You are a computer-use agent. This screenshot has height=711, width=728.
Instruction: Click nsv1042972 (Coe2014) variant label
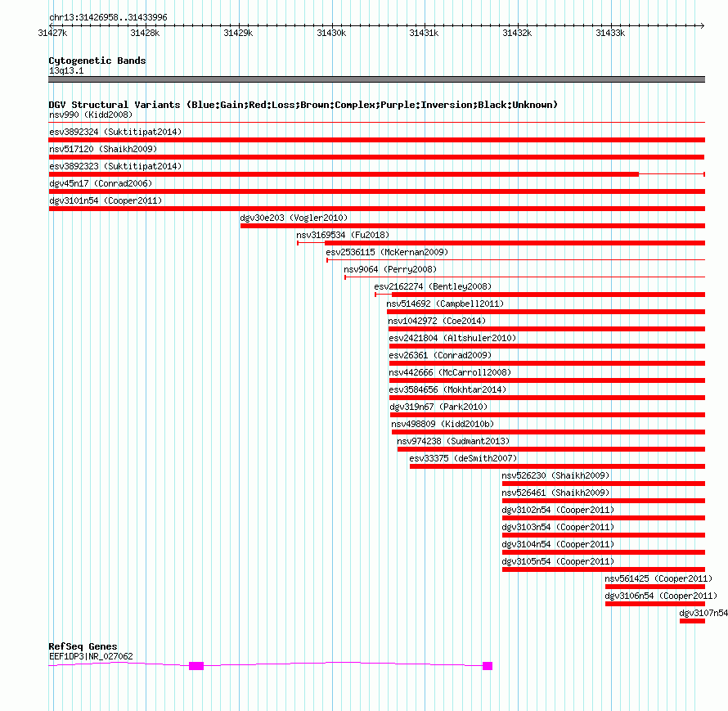tap(437, 321)
